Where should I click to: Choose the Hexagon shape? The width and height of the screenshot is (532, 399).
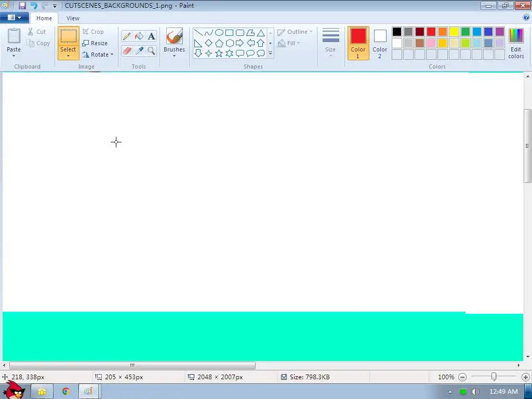[x=229, y=43]
